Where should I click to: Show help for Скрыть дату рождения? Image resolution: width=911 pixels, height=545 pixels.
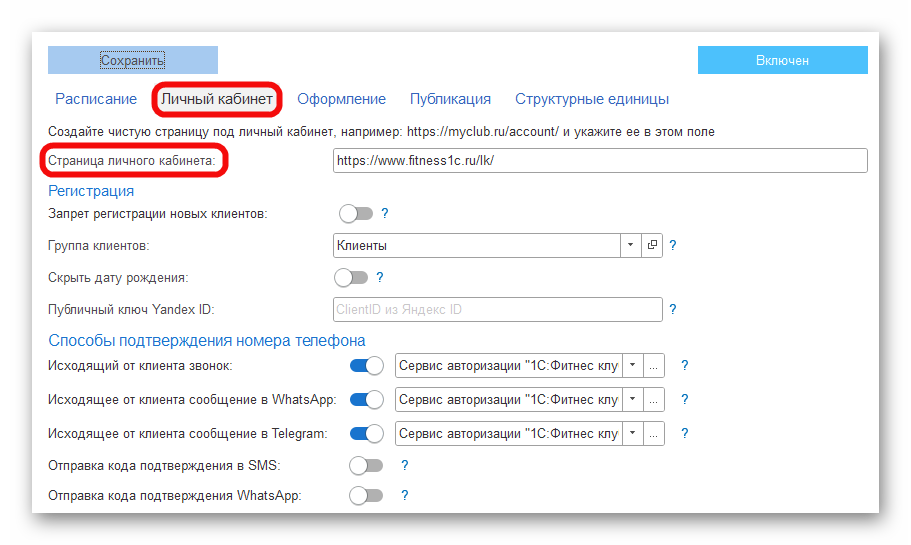coord(380,278)
